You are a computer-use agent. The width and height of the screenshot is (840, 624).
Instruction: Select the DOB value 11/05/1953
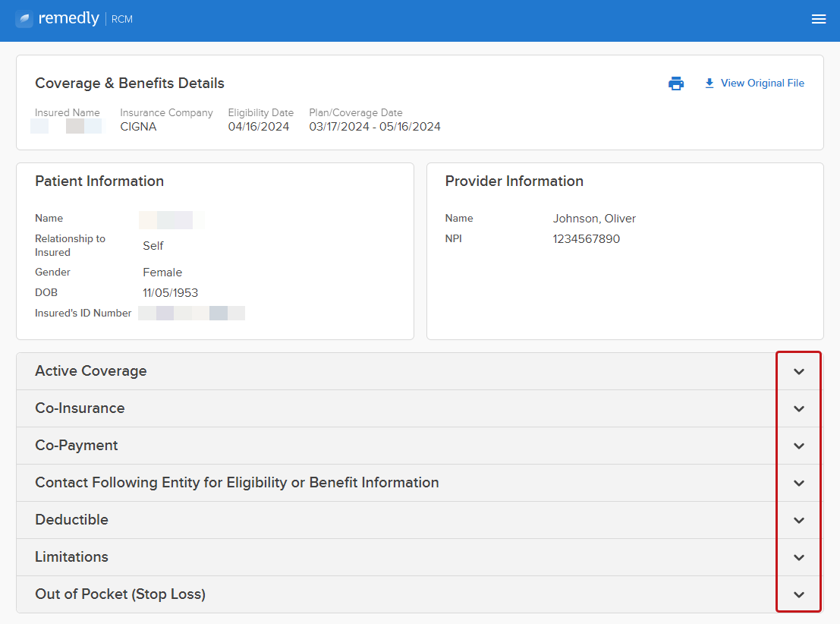[171, 293]
